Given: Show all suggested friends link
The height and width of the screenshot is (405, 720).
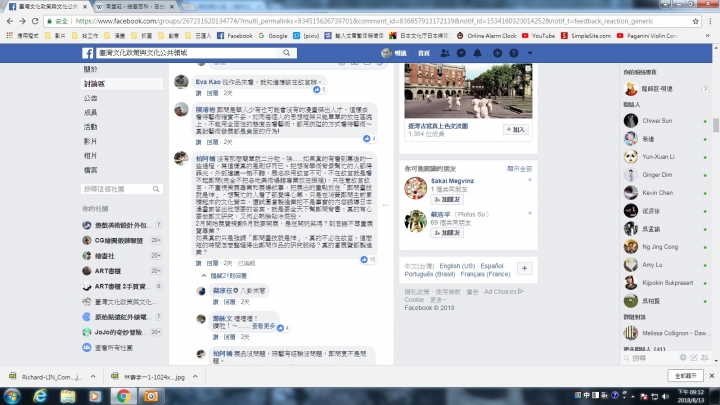Looking at the screenshot, I should click(519, 169).
